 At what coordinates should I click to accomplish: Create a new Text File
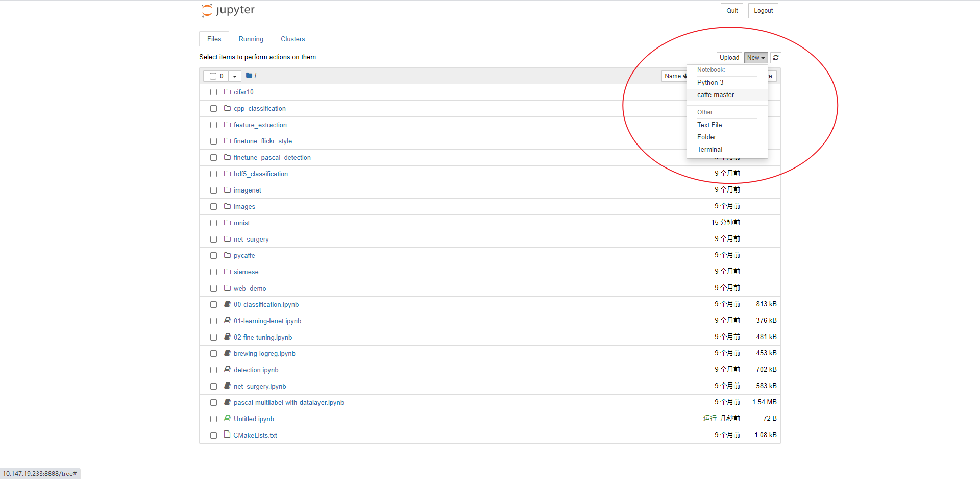pyautogui.click(x=727, y=125)
